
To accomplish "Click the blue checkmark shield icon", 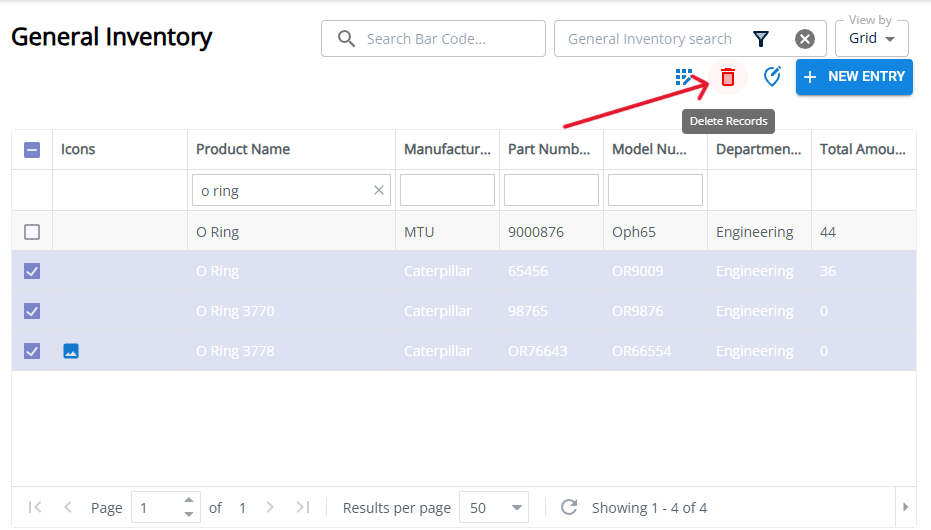I will 772,77.
